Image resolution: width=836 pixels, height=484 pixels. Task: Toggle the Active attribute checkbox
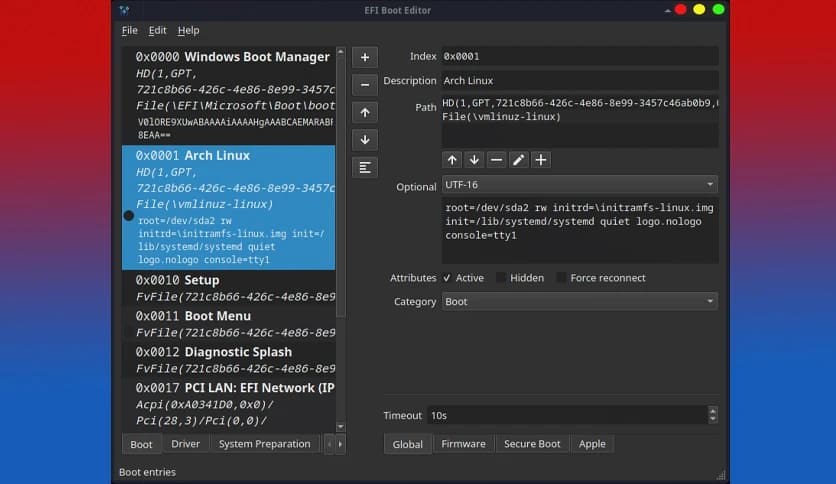447,278
